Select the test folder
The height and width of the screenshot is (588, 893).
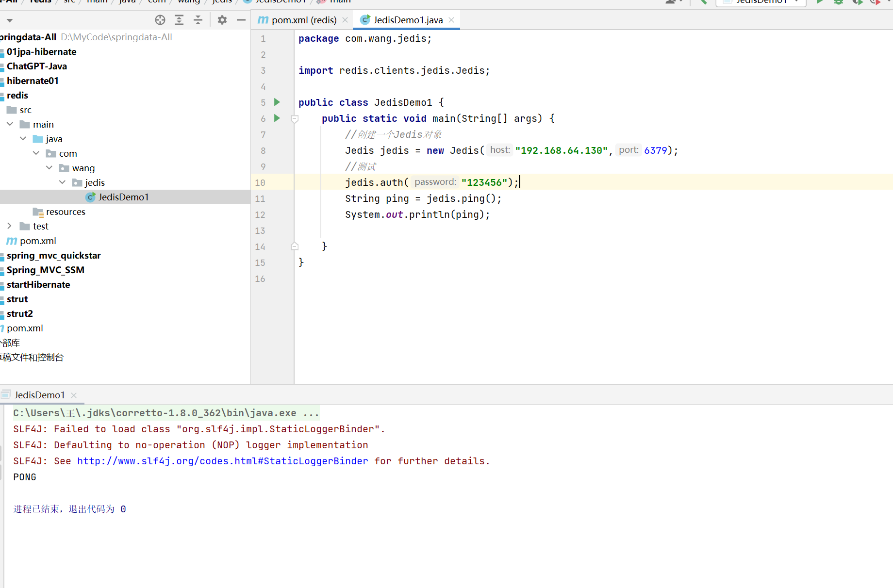coord(41,226)
